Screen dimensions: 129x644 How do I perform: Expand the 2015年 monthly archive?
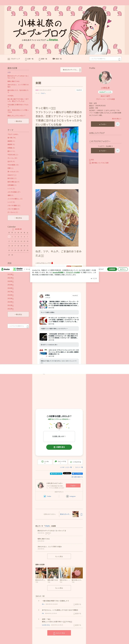[11, 298]
